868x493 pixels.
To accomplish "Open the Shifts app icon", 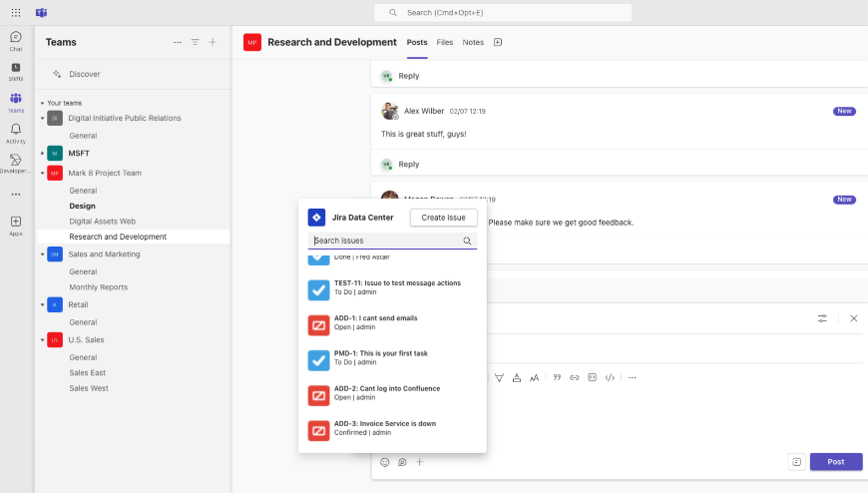I will (x=16, y=71).
